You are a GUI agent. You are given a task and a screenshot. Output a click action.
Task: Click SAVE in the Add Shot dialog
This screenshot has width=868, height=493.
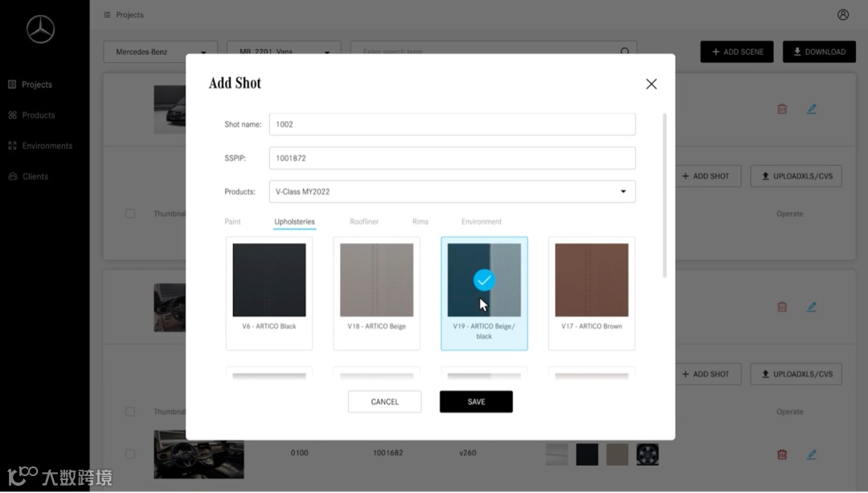(476, 401)
